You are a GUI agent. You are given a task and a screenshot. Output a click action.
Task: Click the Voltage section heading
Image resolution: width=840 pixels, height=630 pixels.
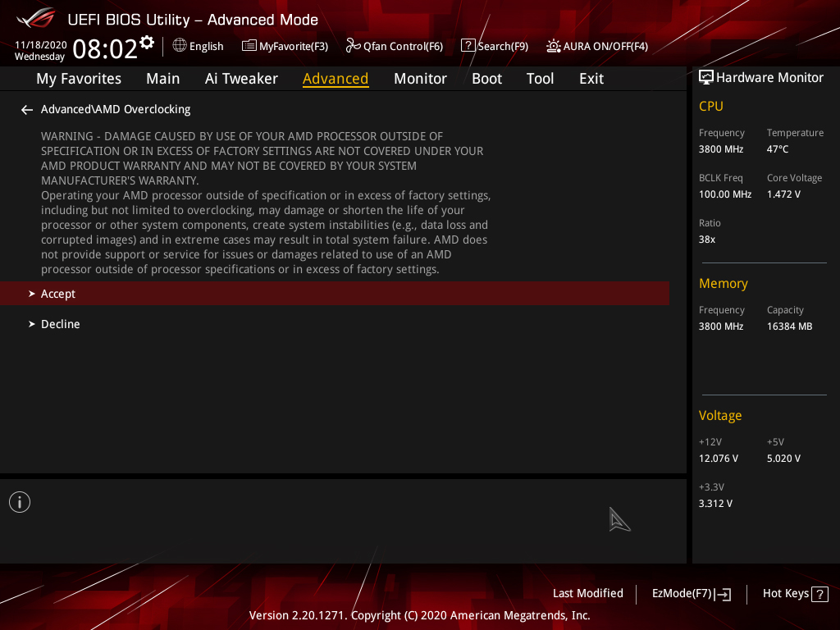coord(720,416)
